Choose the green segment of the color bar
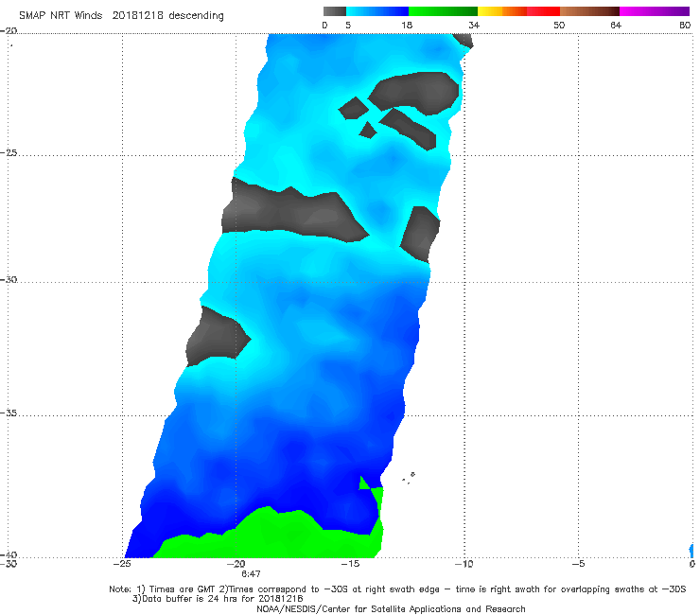This screenshot has height=615, width=700. point(443,11)
